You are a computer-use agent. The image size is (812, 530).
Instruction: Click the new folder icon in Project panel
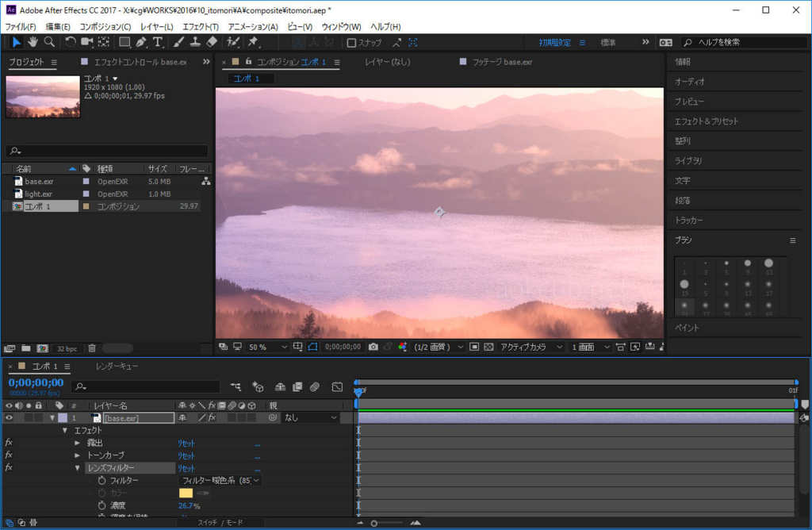point(26,348)
